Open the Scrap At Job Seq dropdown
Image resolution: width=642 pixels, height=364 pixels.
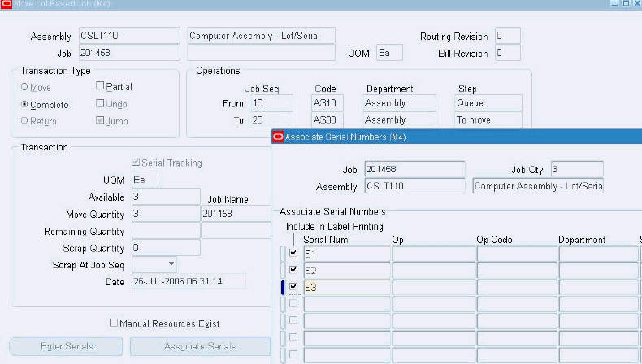pyautogui.click(x=171, y=265)
